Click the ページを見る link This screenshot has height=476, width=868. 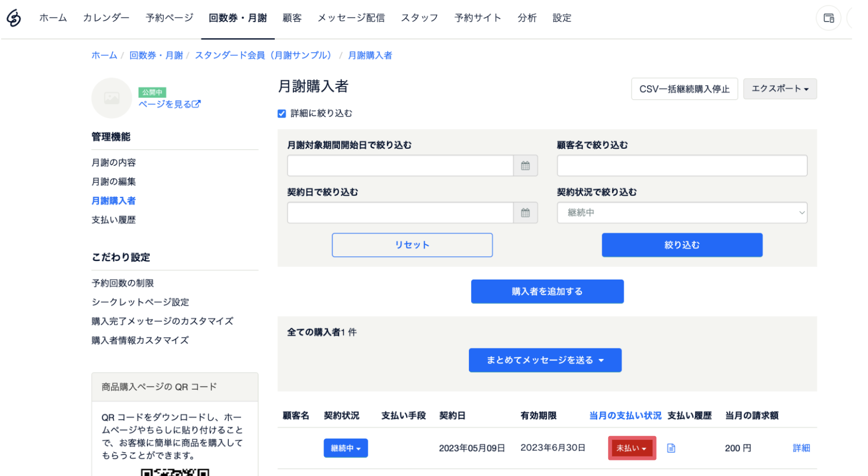pos(169,104)
